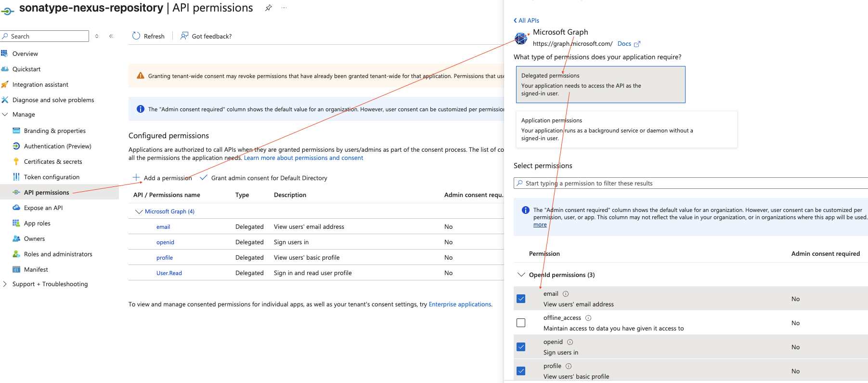Click the search magnifier icon in permission filter
Viewport: 868px width, 383px height.
[519, 183]
